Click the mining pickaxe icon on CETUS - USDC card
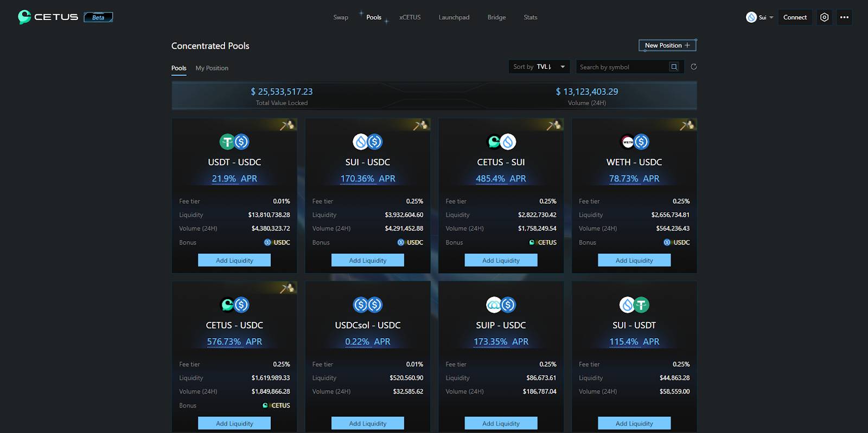The image size is (868, 433). pyautogui.click(x=287, y=288)
